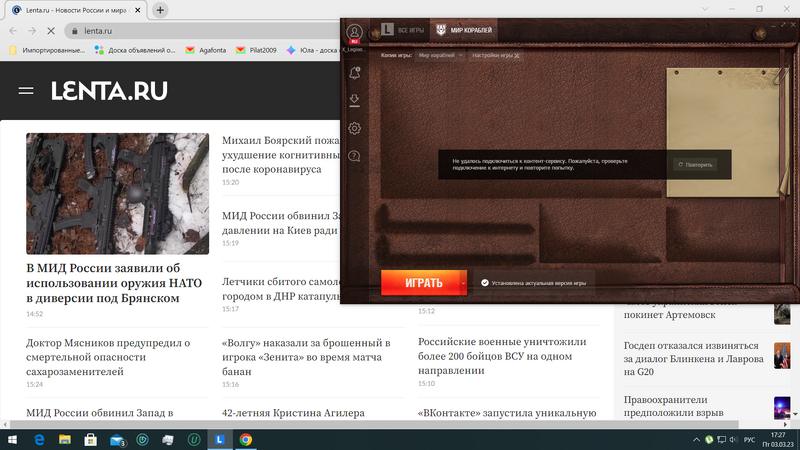Screen dimensions: 800x450
Task: Click Chrome back navigation arrow
Action: (x=13, y=31)
